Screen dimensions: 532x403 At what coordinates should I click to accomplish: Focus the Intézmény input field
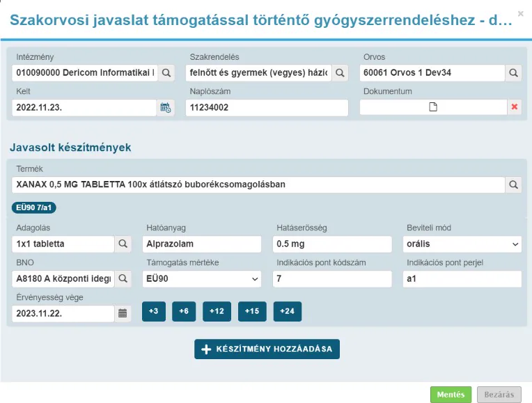85,73
